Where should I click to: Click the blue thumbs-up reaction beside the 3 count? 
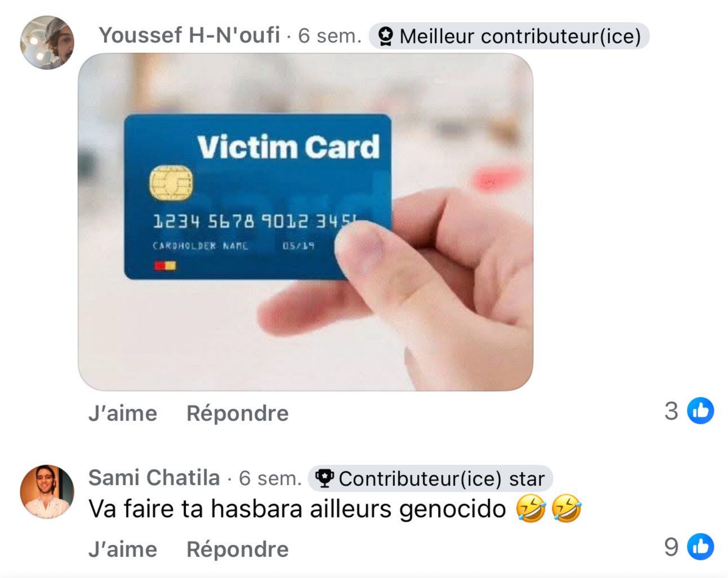(700, 411)
